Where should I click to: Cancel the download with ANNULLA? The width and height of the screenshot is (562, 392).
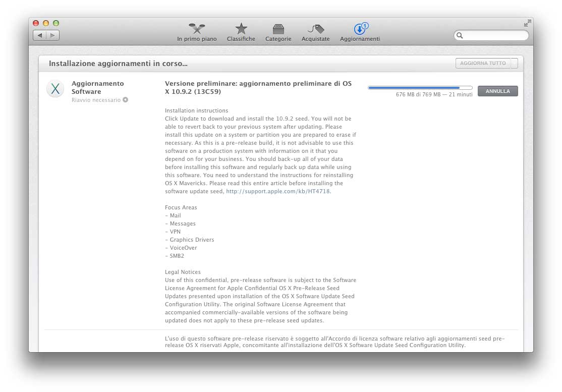[497, 91]
